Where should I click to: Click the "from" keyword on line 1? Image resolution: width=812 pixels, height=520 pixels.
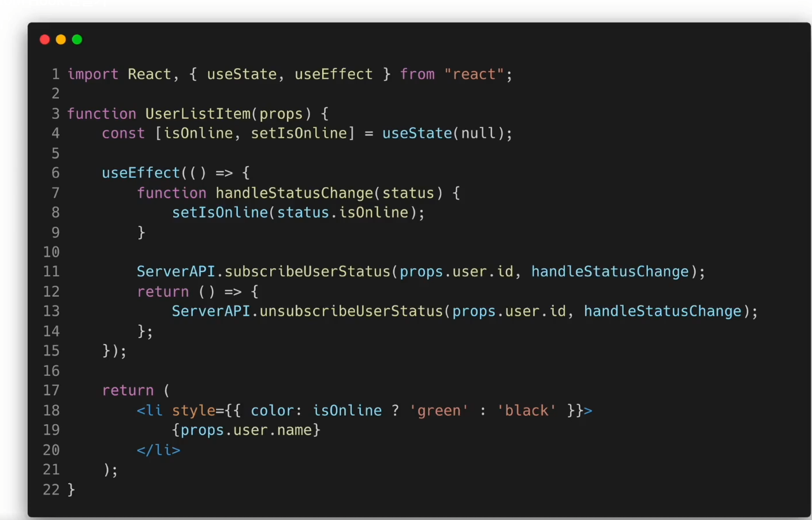coord(418,74)
